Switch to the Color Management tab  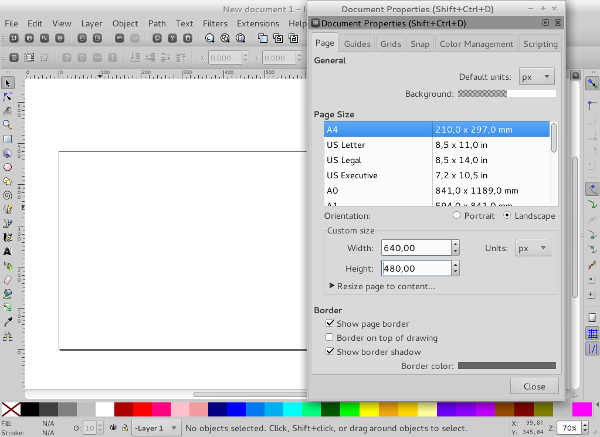pyautogui.click(x=476, y=44)
